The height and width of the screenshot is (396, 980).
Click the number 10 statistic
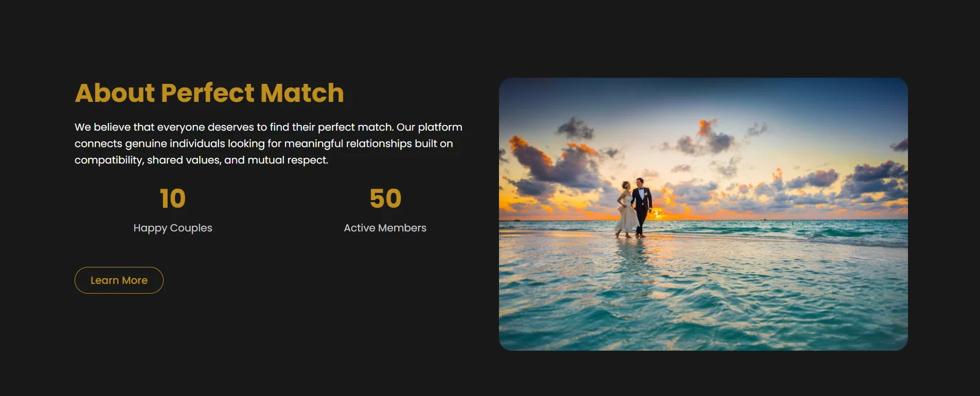click(173, 199)
